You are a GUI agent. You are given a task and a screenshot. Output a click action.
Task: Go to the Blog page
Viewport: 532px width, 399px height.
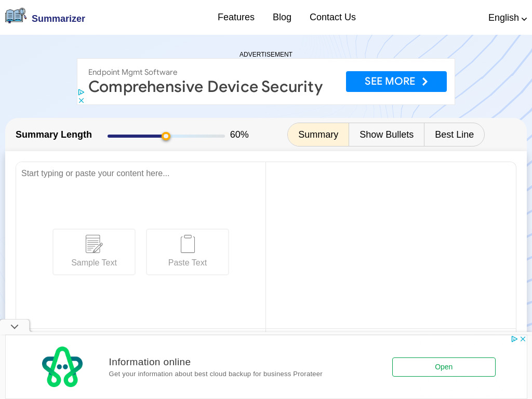pyautogui.click(x=282, y=17)
